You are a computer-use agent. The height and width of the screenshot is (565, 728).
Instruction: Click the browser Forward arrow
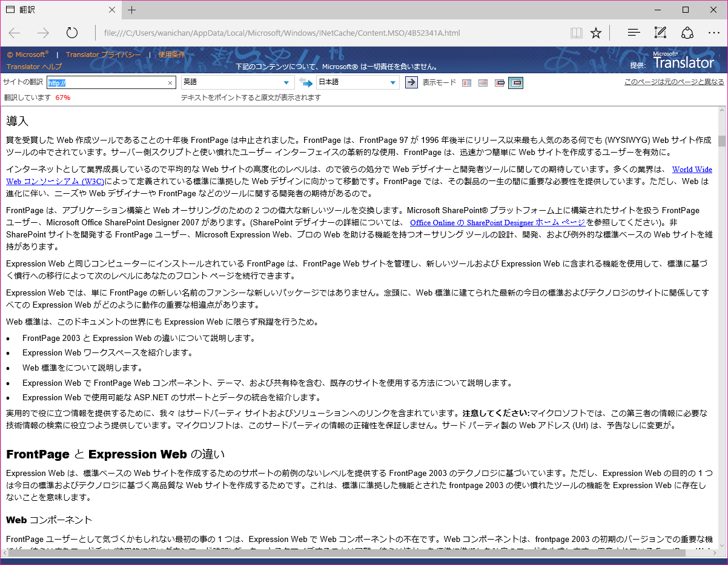click(43, 33)
